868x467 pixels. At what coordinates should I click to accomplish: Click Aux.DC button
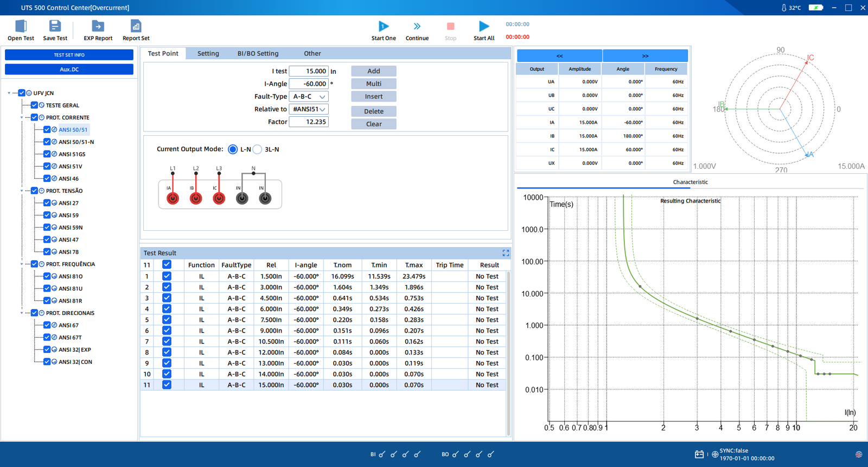(x=69, y=70)
